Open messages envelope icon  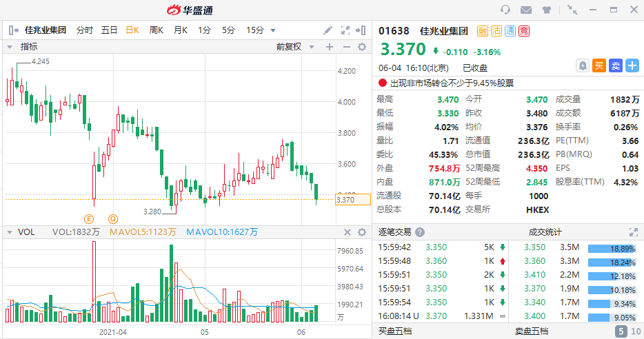(x=525, y=10)
